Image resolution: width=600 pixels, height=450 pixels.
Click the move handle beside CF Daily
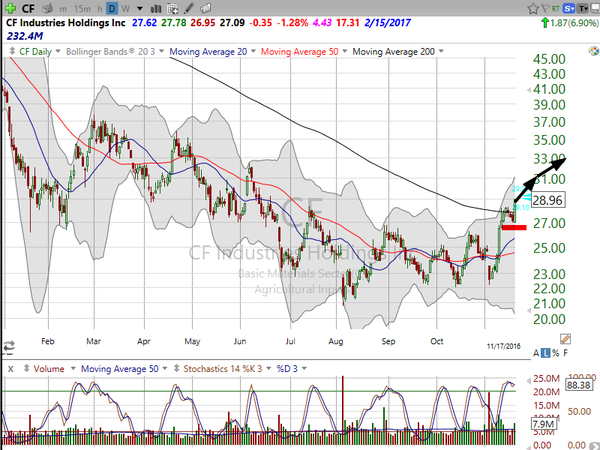pyautogui.click(x=12, y=51)
